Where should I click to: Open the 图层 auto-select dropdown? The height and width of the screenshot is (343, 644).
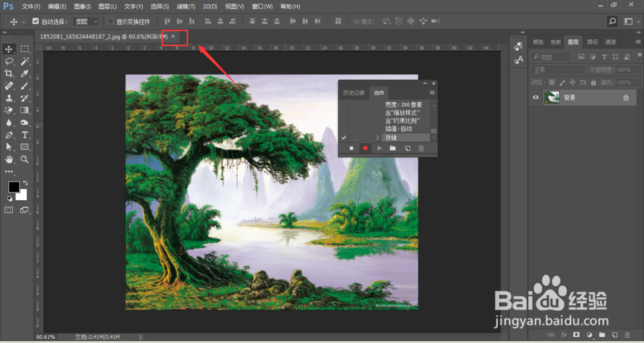86,21
